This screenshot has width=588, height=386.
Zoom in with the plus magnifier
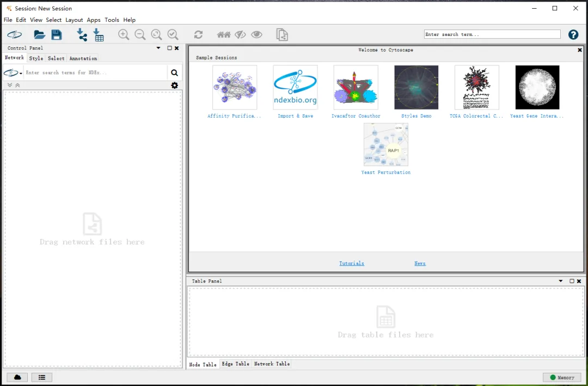click(124, 34)
